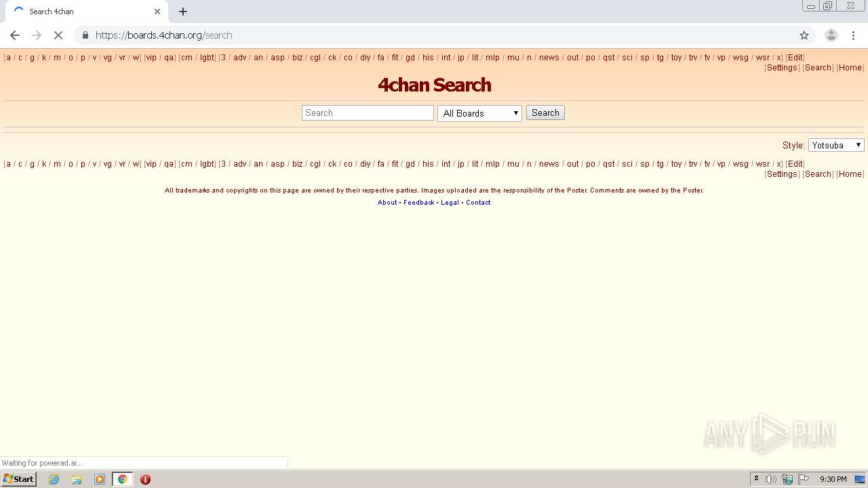This screenshot has height=488, width=868.
Task: Click the Show desktop button
Action: [861, 479]
